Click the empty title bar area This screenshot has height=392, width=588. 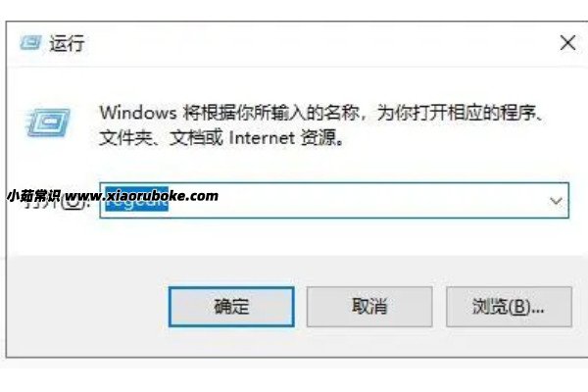318,43
